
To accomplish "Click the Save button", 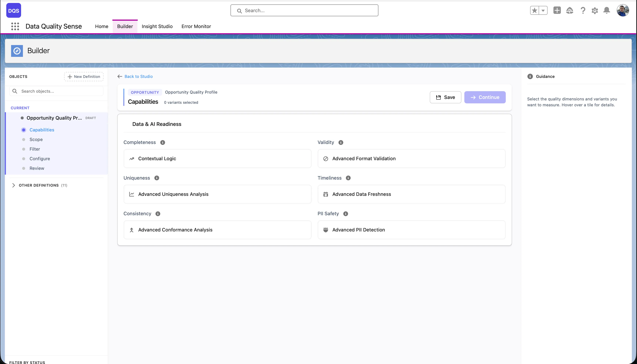I will click(445, 97).
